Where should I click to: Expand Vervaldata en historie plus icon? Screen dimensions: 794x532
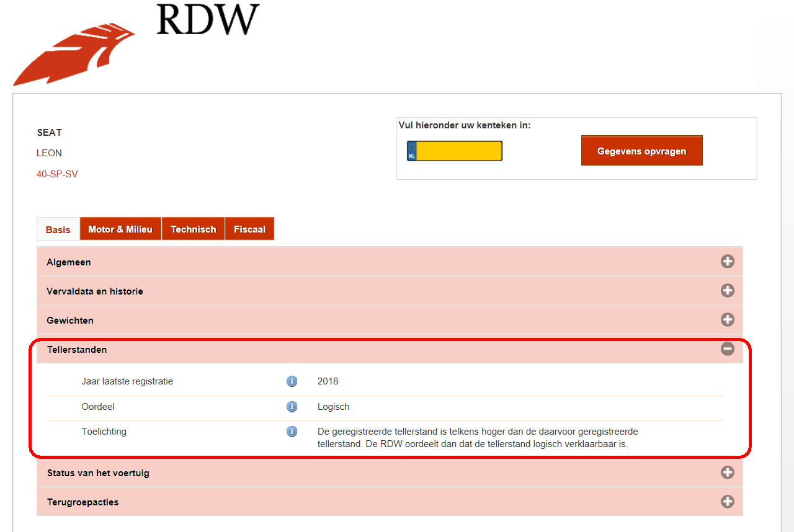tap(727, 291)
